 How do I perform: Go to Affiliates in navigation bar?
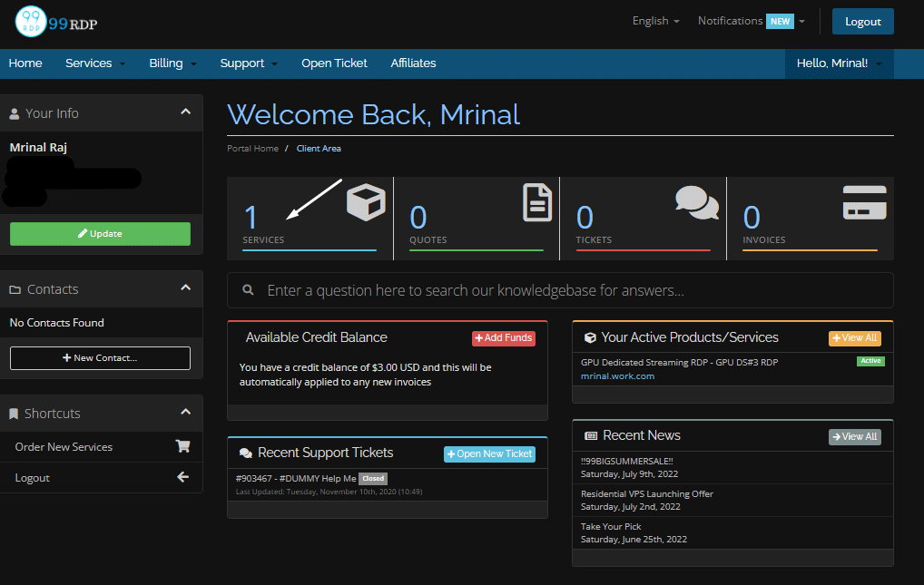[413, 63]
